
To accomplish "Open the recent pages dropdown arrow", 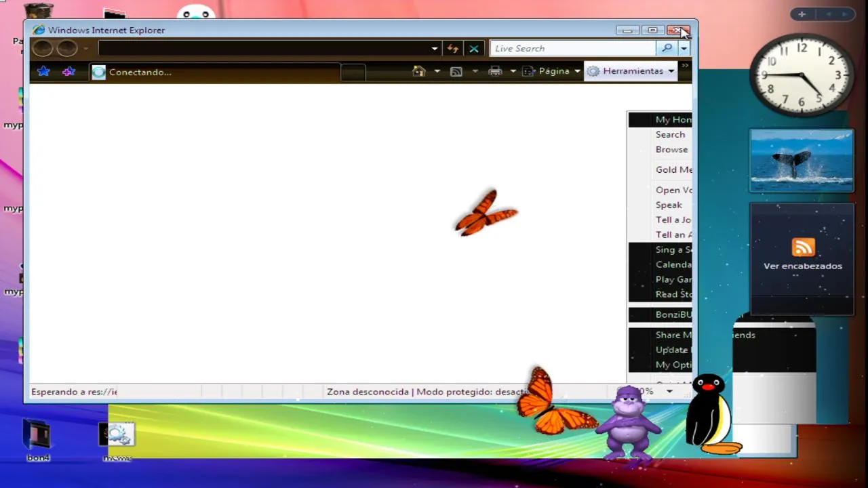I will pyautogui.click(x=85, y=49).
